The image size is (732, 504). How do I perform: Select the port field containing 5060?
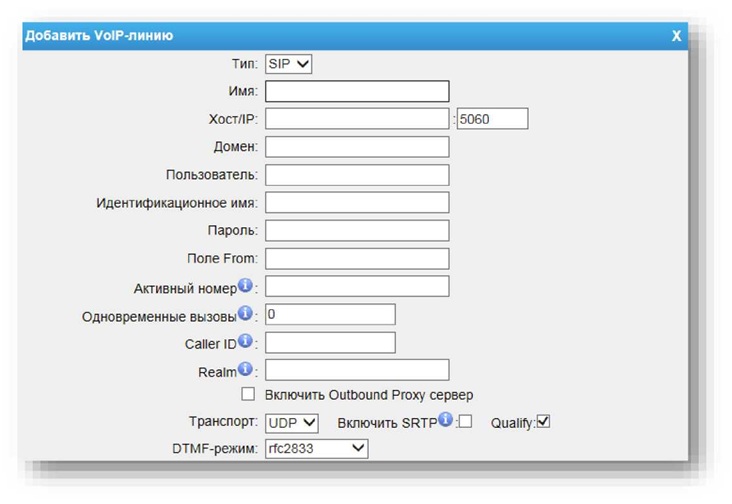492,120
